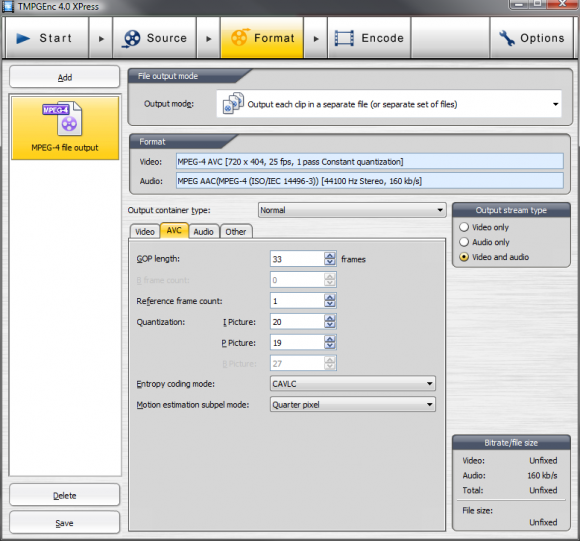The image size is (580, 541).
Task: Click the Save button
Action: click(x=65, y=523)
